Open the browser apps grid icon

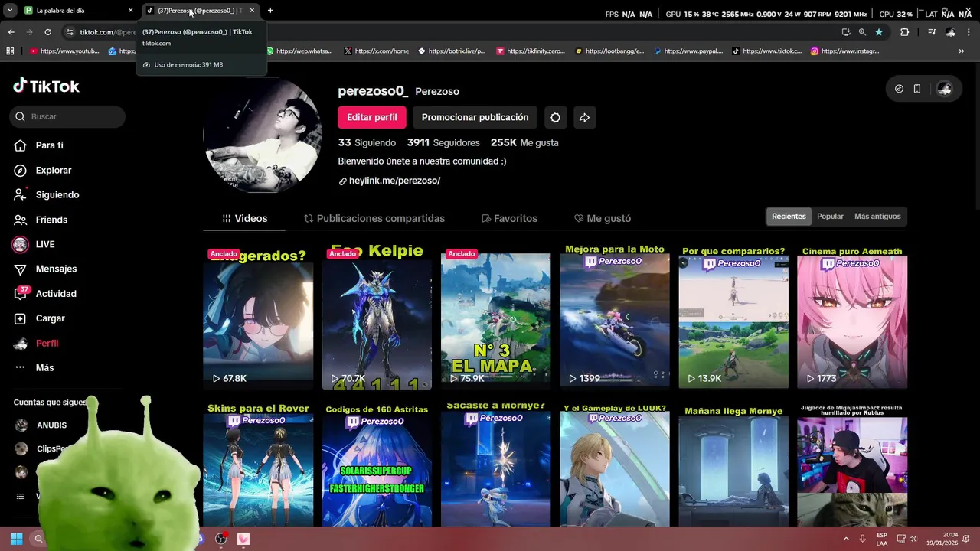(10, 51)
